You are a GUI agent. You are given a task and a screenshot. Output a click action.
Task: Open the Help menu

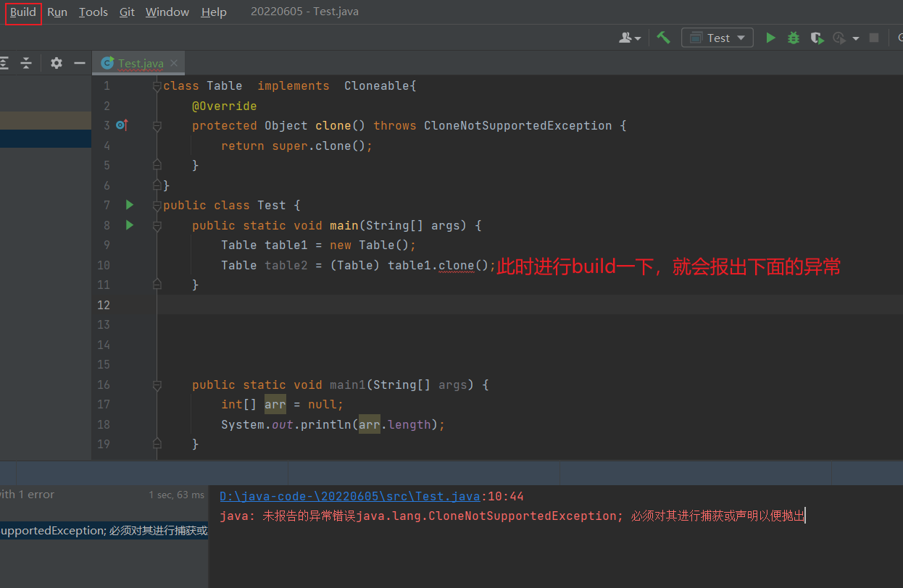[214, 12]
